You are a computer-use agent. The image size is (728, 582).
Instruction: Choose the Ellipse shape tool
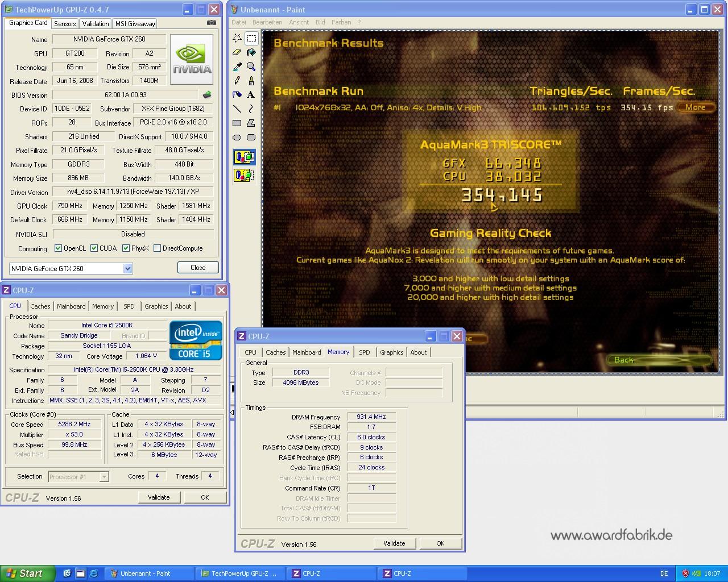(237, 137)
